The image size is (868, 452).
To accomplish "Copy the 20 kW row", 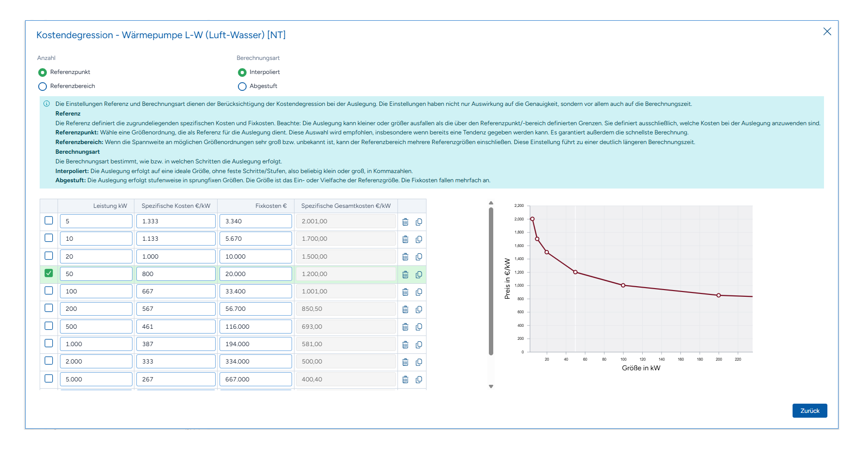I will [x=419, y=257].
